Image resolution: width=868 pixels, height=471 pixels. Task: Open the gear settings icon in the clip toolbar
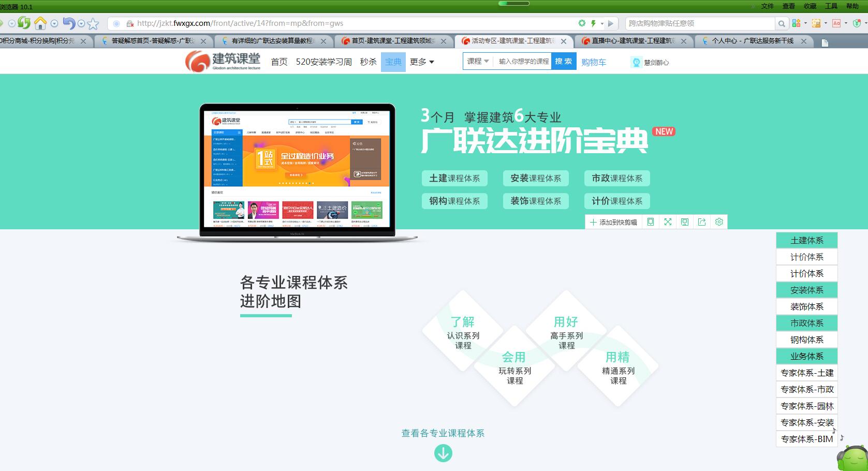point(719,222)
